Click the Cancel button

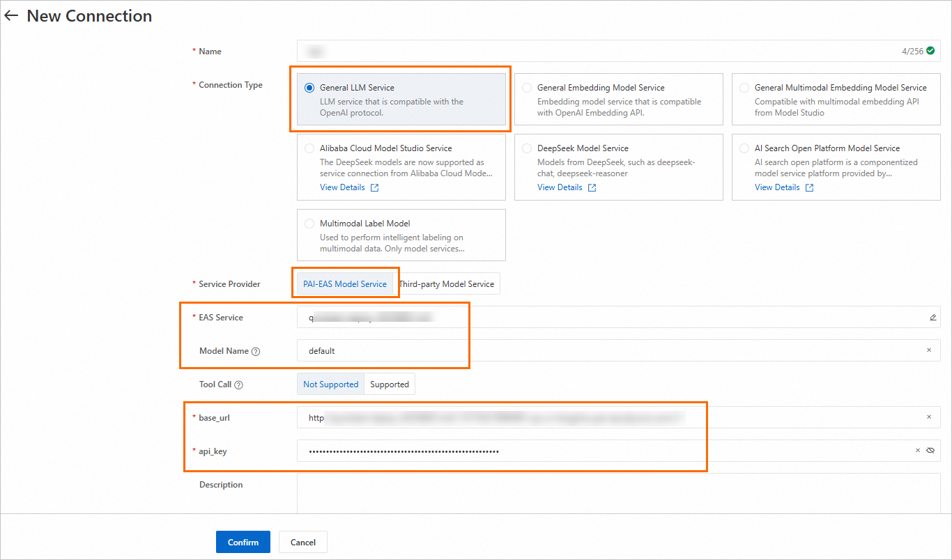coord(302,542)
